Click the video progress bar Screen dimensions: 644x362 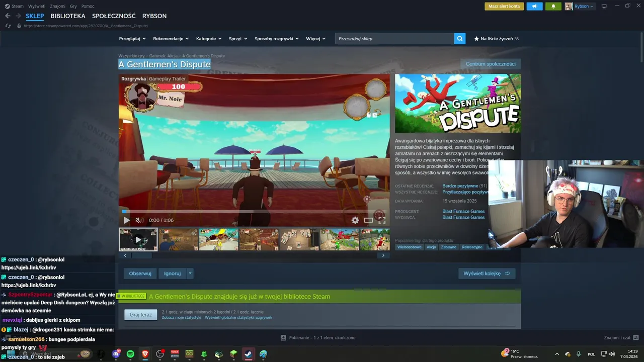(254, 212)
